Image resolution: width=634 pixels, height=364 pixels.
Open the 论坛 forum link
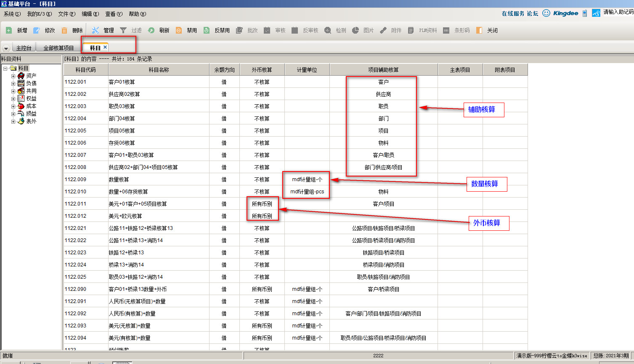pyautogui.click(x=533, y=13)
